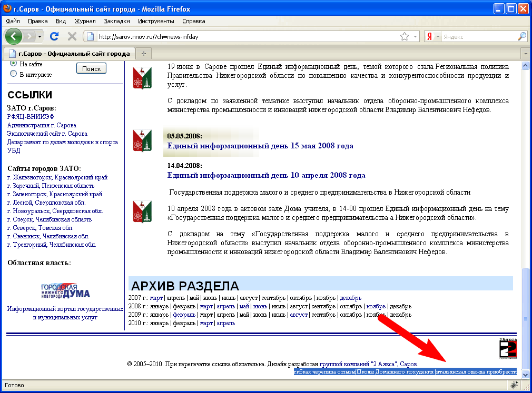The height and width of the screenshot is (393, 532).
Task: Reload the page with the refresh icon
Action: click(54, 36)
